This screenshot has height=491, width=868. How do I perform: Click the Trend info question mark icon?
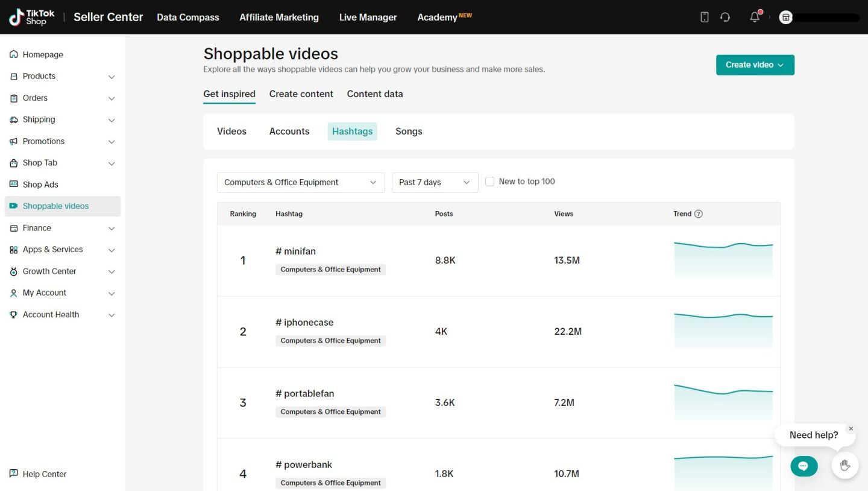(x=699, y=214)
